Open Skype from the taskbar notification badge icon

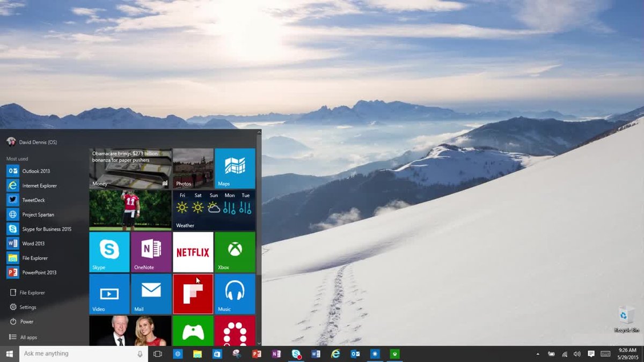pyautogui.click(x=296, y=354)
